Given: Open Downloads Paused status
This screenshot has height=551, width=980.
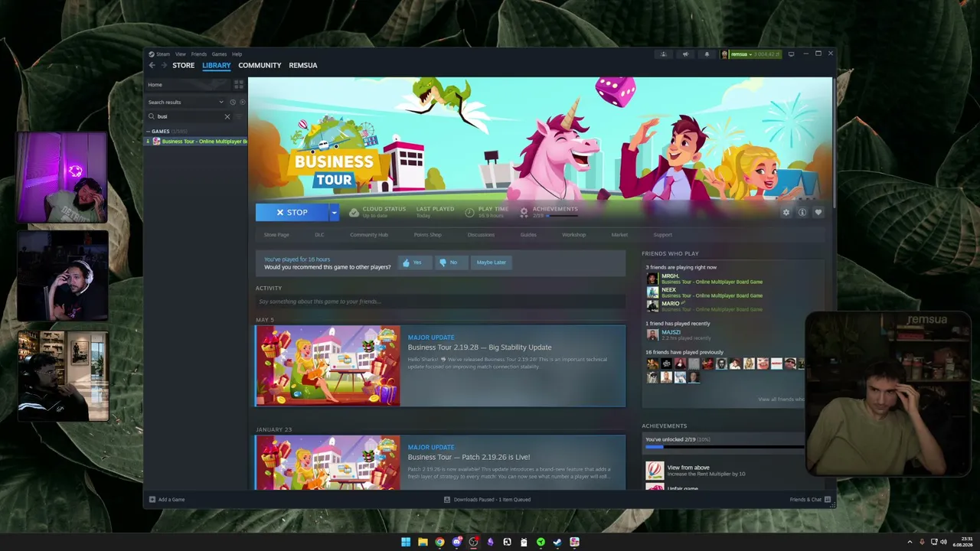Looking at the screenshot, I should pyautogui.click(x=487, y=500).
